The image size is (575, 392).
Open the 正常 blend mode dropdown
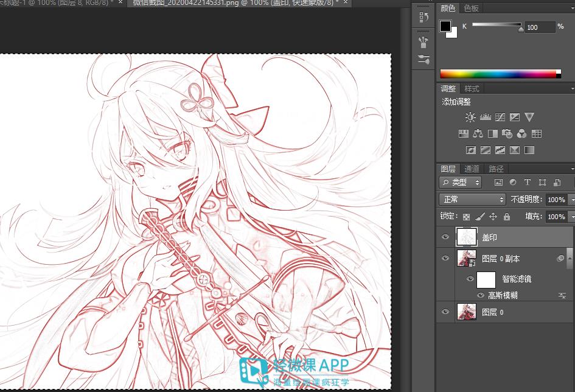coord(472,200)
